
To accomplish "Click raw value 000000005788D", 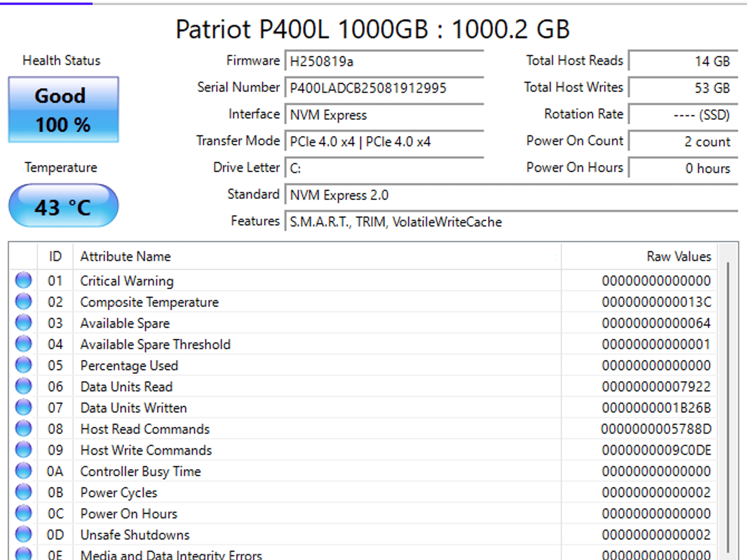I will [656, 429].
